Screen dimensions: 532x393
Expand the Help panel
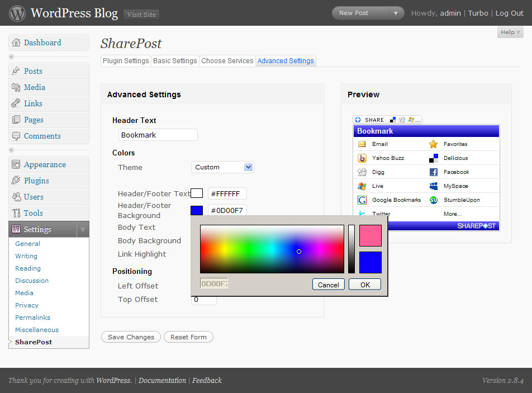point(510,32)
